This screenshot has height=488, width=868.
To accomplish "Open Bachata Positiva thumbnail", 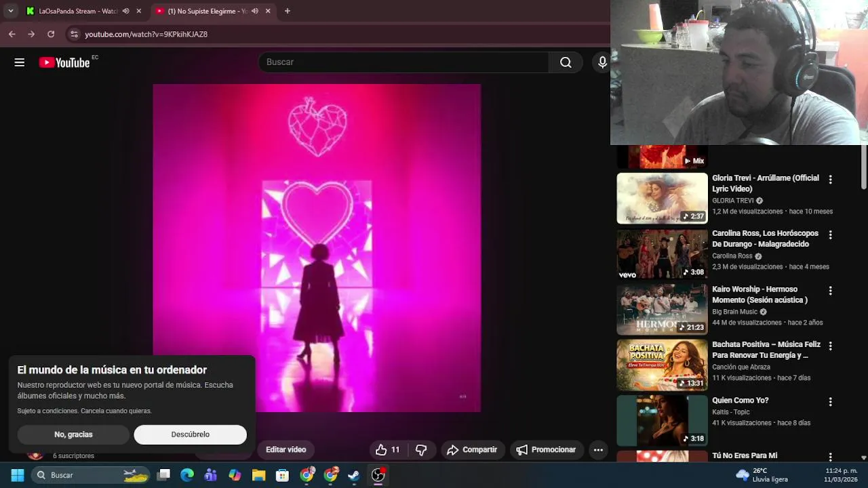I will click(662, 365).
